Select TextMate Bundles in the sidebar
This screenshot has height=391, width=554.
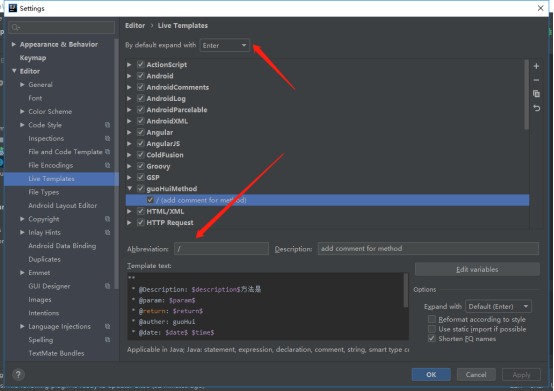(x=56, y=353)
